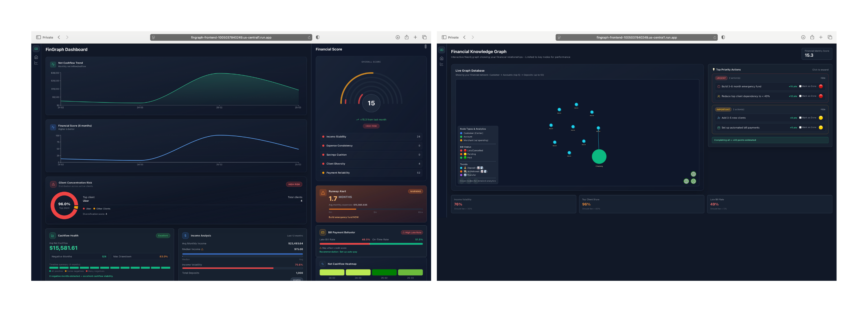This screenshot has width=868, height=312.
Task: Open home icon in Knowledge Graph window sidebar
Action: tap(442, 59)
